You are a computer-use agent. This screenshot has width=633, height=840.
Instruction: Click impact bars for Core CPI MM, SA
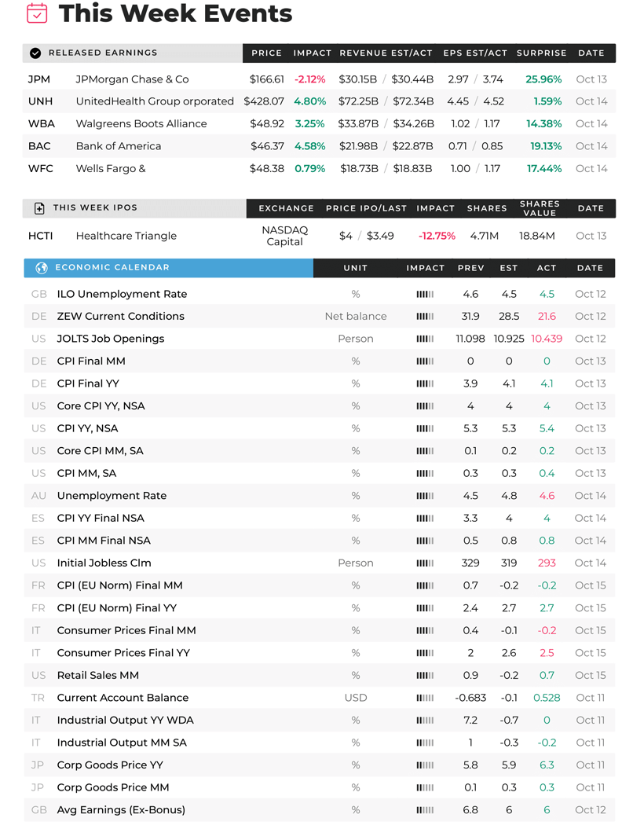click(x=425, y=452)
